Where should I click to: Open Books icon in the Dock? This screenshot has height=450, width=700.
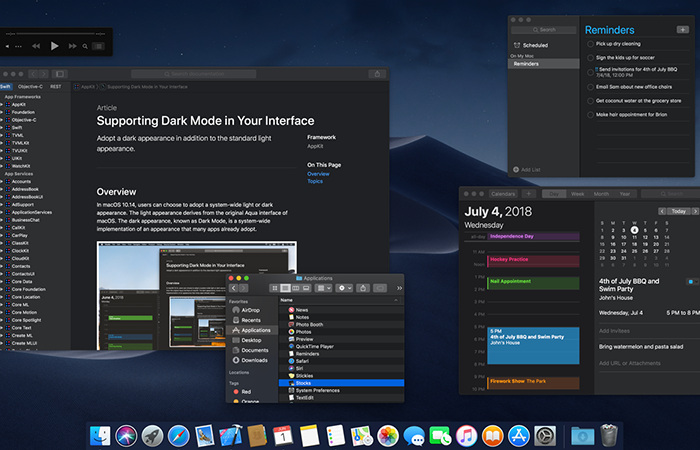(x=492, y=436)
